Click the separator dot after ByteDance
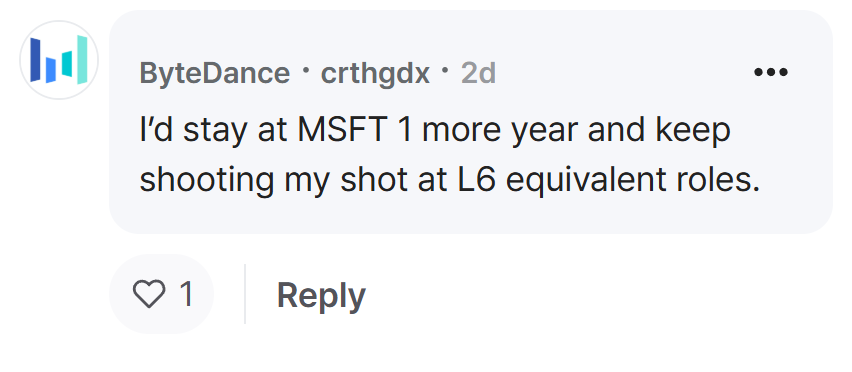852x372 pixels. point(305,71)
